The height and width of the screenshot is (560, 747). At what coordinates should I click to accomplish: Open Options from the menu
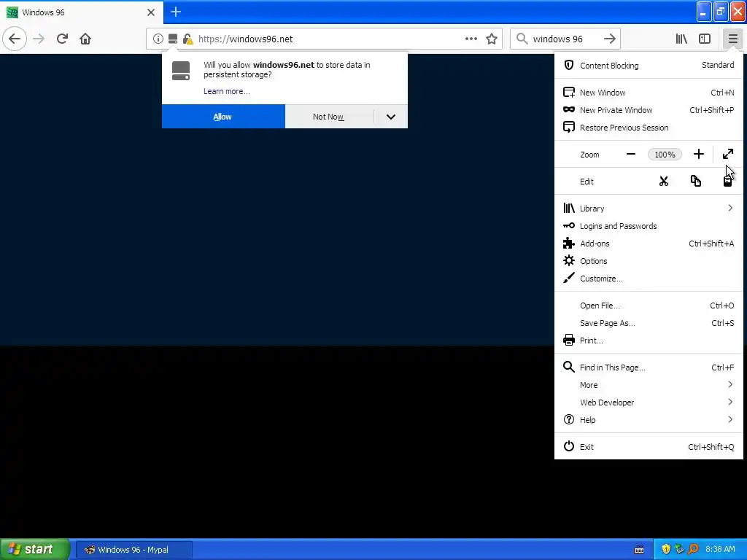[x=649, y=261]
